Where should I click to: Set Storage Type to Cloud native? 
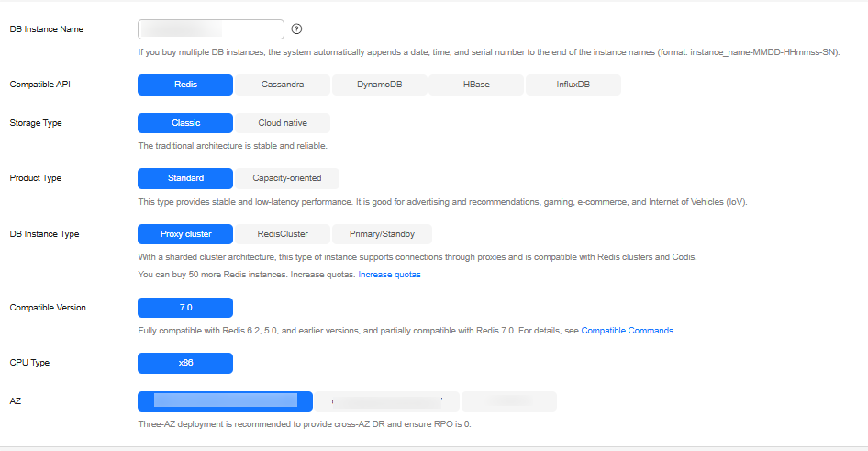[x=283, y=123]
